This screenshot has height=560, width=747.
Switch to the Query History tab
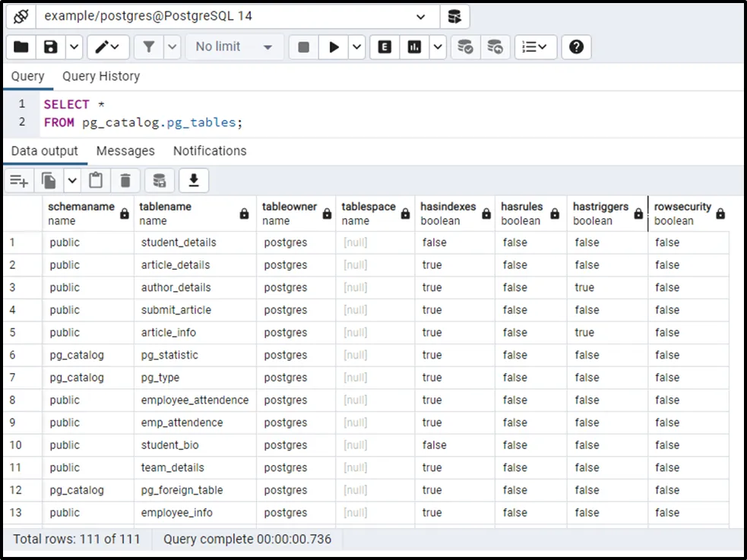tap(101, 76)
